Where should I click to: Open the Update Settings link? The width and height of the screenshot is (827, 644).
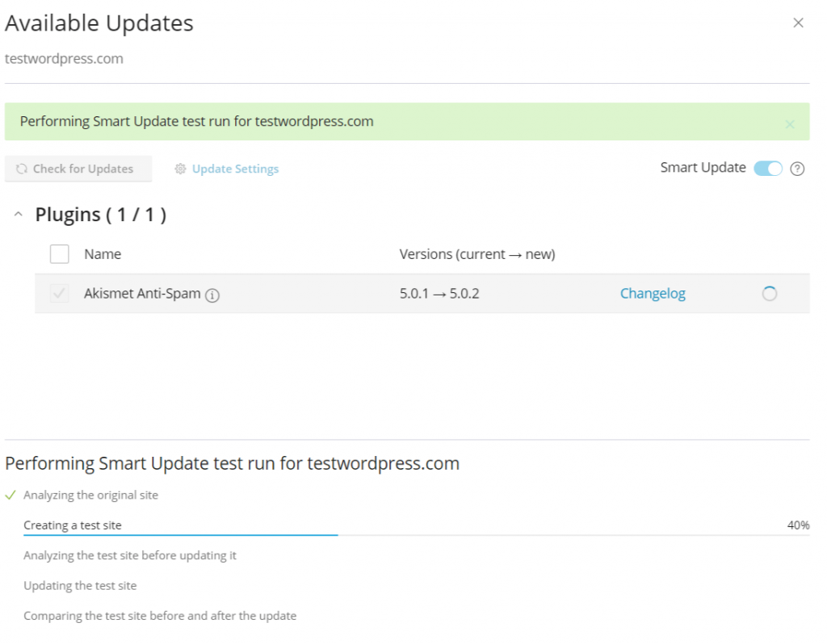click(235, 169)
